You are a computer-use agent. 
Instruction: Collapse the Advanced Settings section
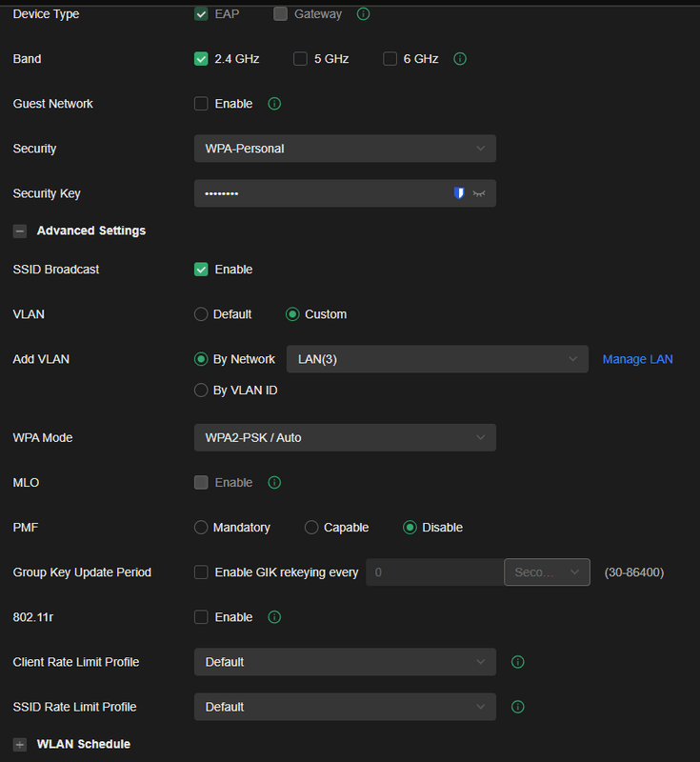(20, 231)
